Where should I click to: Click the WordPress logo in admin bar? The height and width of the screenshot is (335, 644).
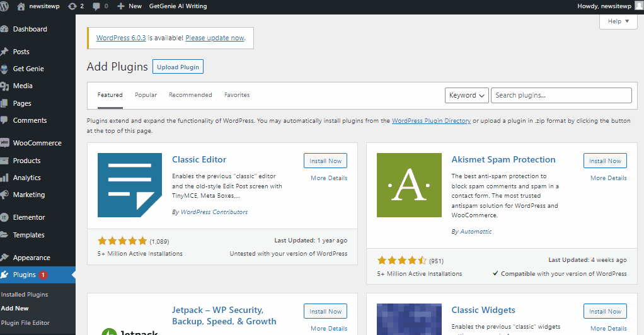(x=4, y=6)
